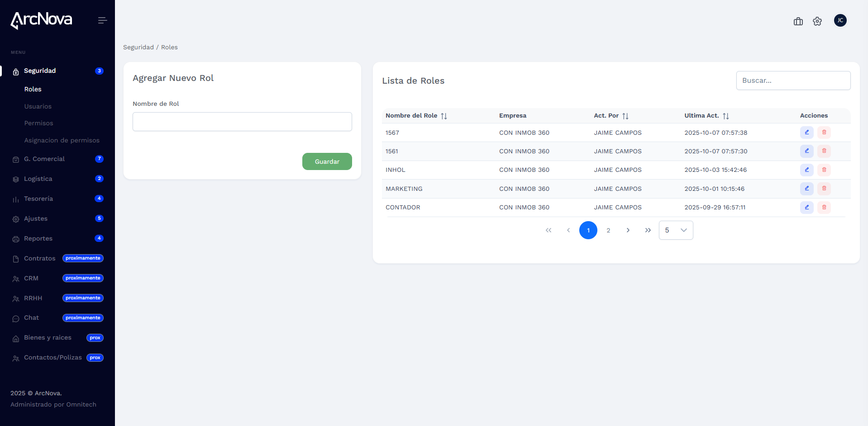Click the JC user avatar
The image size is (868, 426).
(x=840, y=20)
